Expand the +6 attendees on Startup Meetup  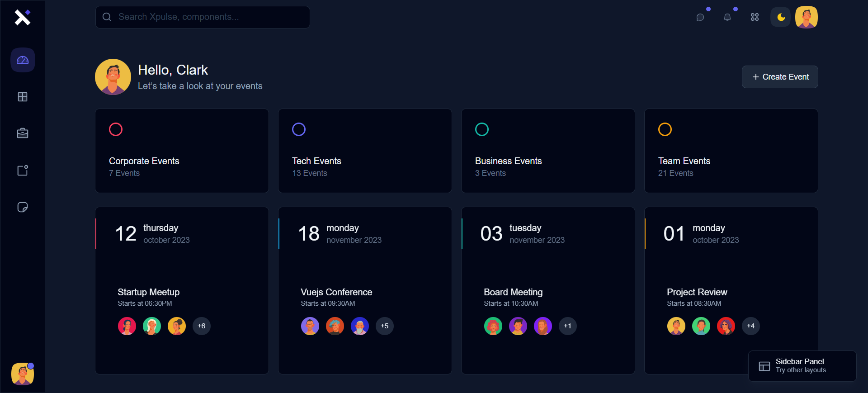pyautogui.click(x=202, y=326)
